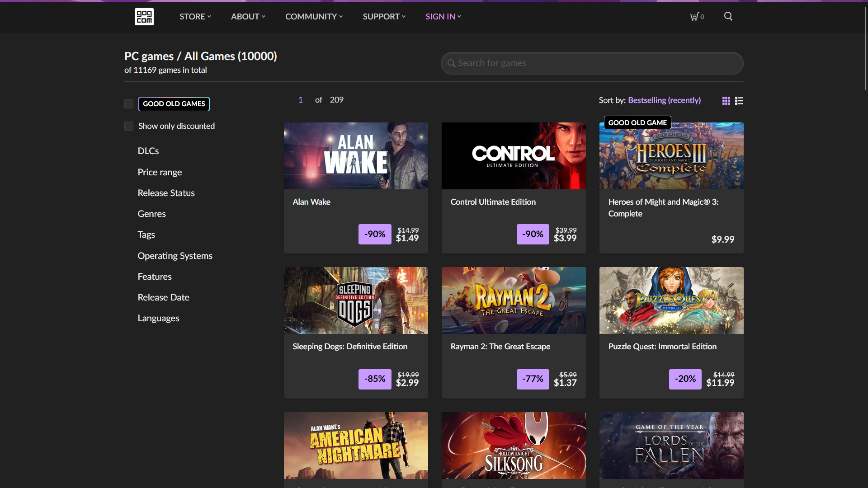
Task: Switch to grid view layout
Action: (726, 101)
